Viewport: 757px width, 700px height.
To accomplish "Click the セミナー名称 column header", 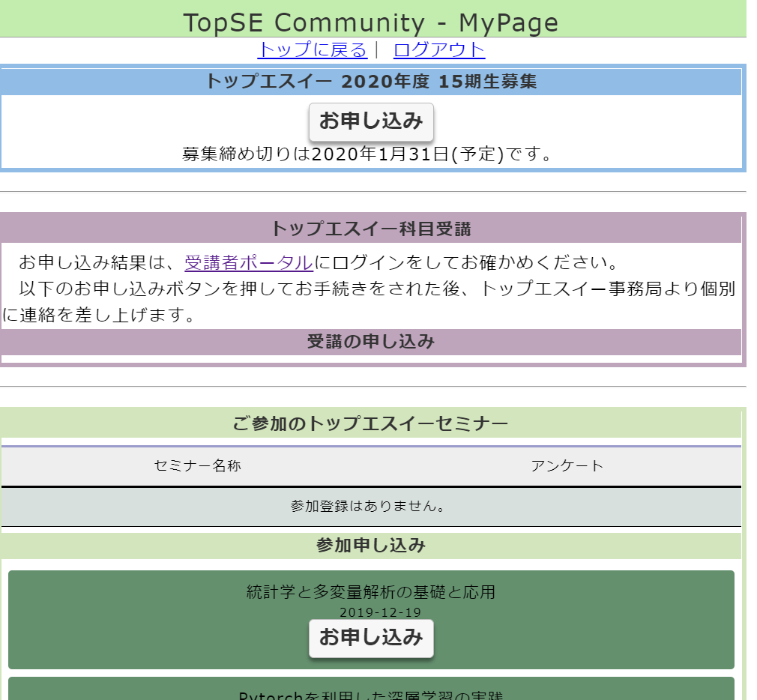I will click(198, 465).
